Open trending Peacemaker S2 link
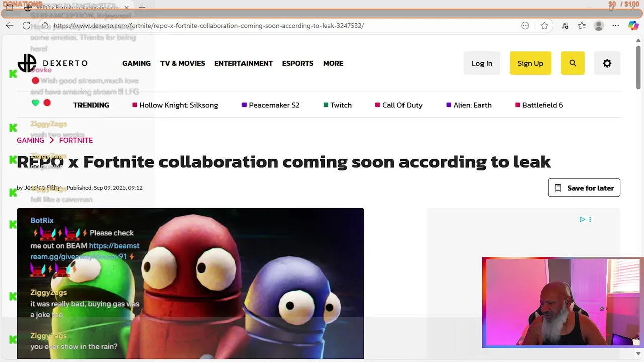 pos(271,105)
